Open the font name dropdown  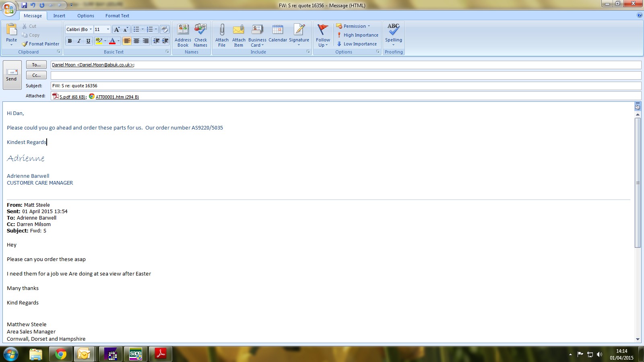tap(91, 29)
